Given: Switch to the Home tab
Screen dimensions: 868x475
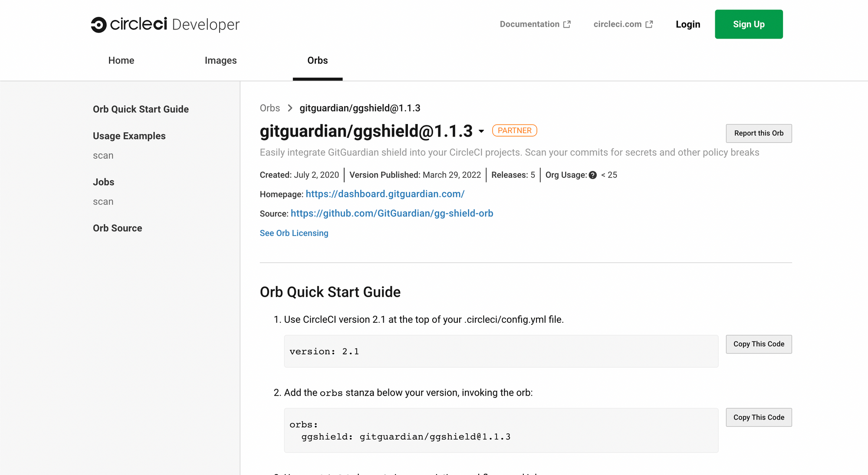Looking at the screenshot, I should [121, 60].
